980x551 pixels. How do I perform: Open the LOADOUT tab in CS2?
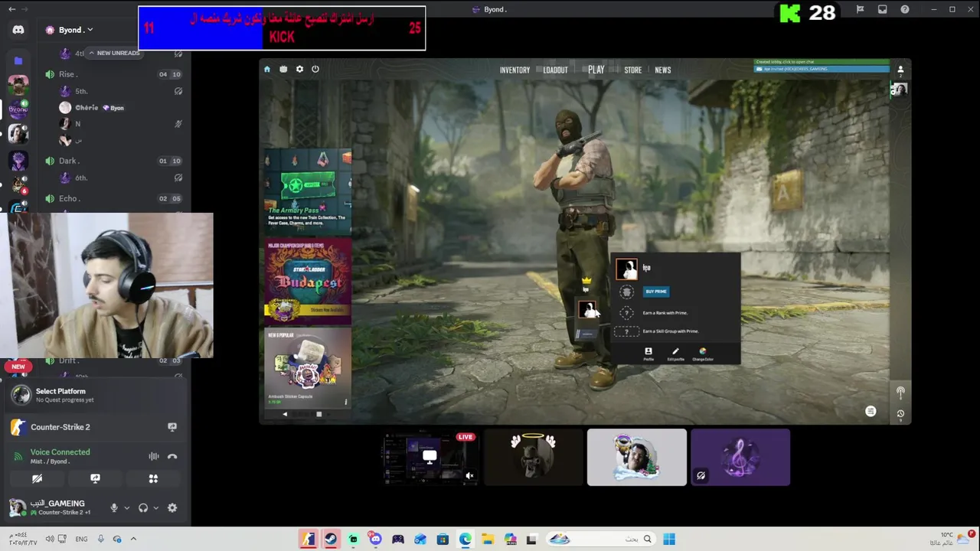click(556, 70)
